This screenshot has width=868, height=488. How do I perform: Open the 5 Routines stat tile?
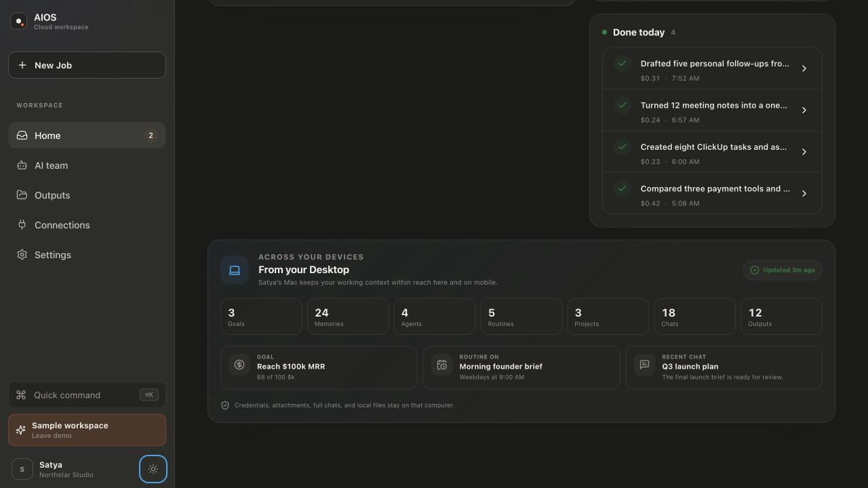click(x=521, y=317)
